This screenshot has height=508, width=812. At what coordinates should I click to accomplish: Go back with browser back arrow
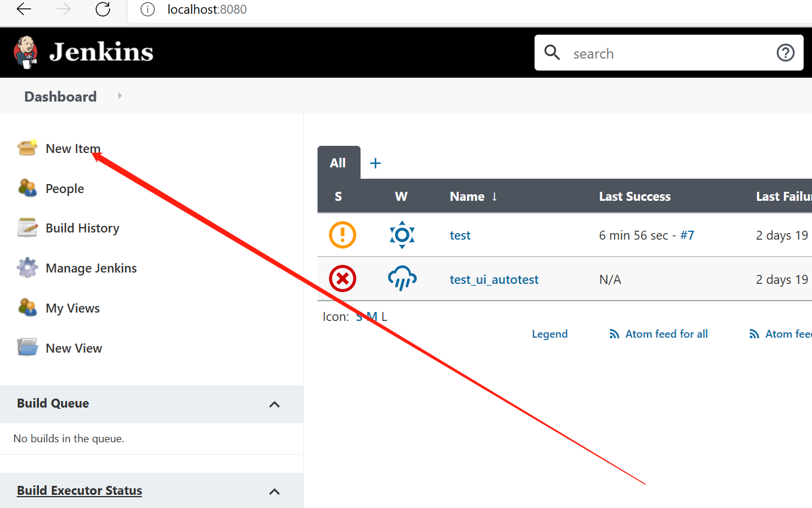[24, 10]
